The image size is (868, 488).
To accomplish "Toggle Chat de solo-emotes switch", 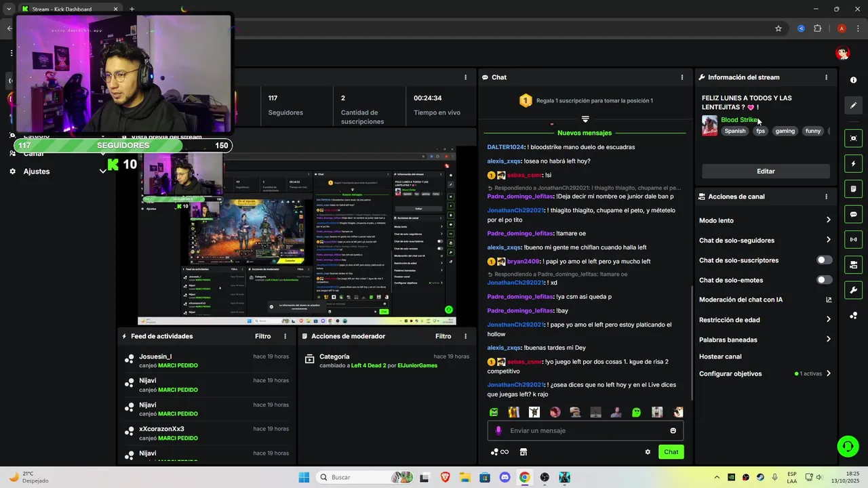I will point(824,280).
